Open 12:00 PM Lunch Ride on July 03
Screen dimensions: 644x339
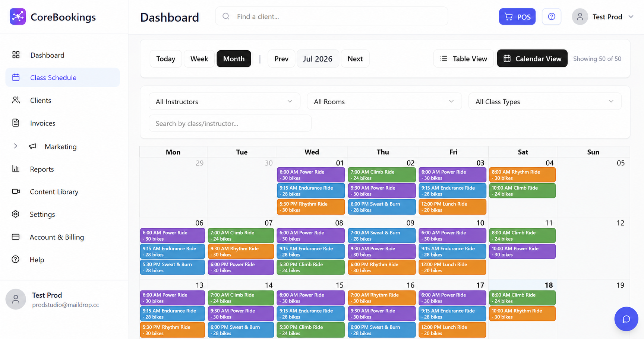tap(452, 207)
